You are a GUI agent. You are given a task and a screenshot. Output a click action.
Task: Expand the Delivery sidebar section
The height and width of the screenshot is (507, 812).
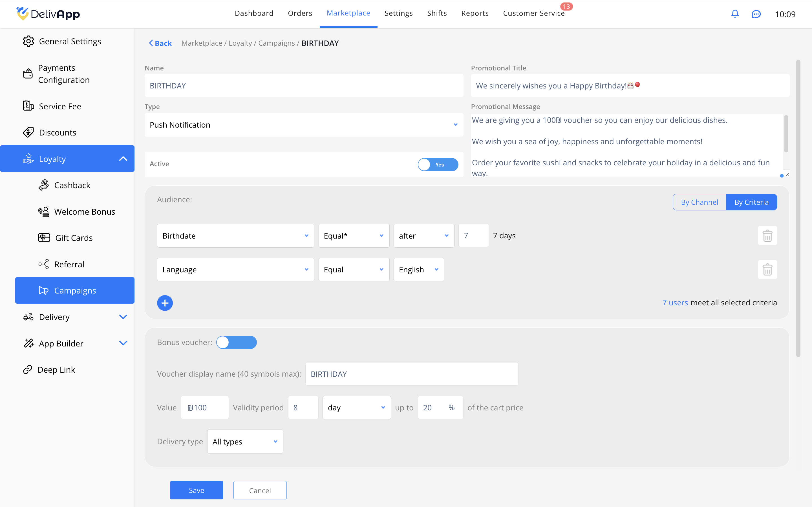[123, 317]
